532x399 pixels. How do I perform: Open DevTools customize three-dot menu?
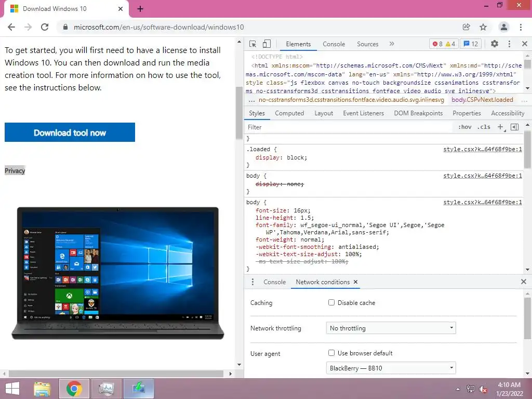[x=509, y=44]
